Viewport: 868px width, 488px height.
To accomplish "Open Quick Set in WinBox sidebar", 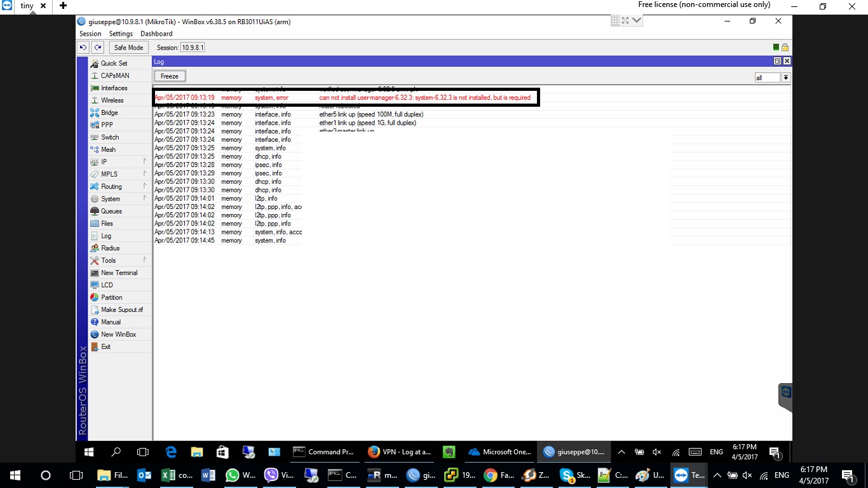I will 114,63.
